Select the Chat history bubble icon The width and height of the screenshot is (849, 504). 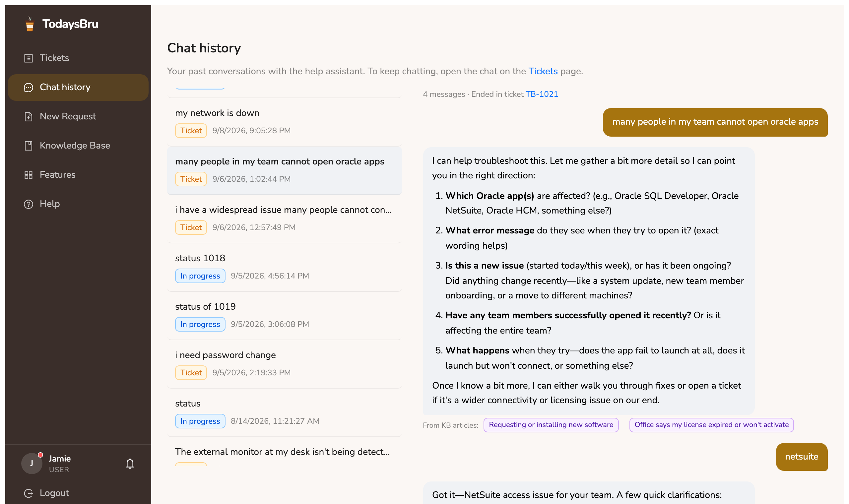tap(29, 88)
